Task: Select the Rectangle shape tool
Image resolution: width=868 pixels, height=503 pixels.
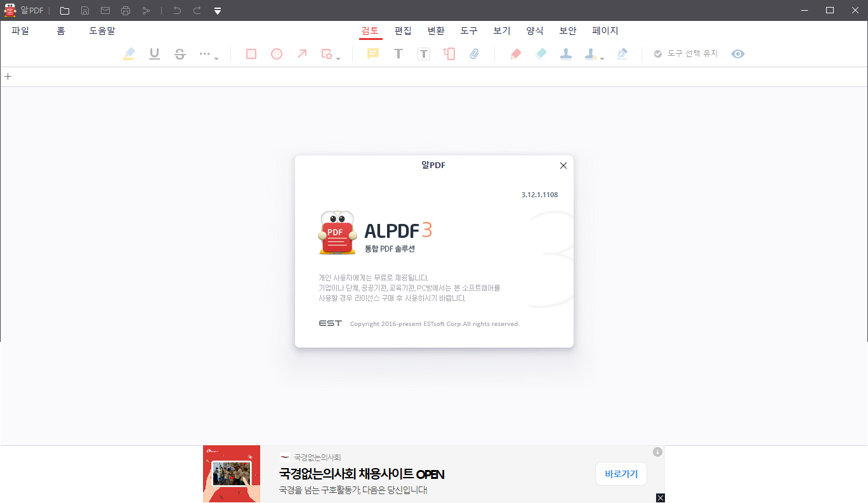Action: click(x=251, y=53)
